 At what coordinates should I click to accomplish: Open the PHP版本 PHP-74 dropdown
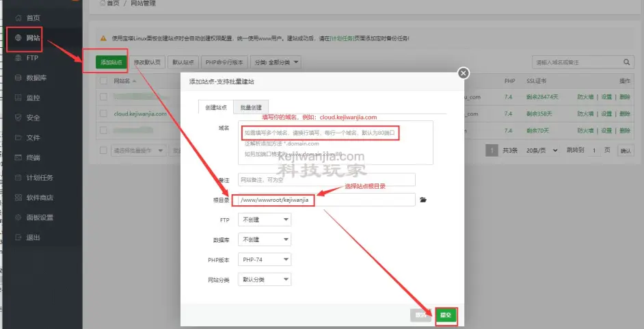(x=265, y=259)
